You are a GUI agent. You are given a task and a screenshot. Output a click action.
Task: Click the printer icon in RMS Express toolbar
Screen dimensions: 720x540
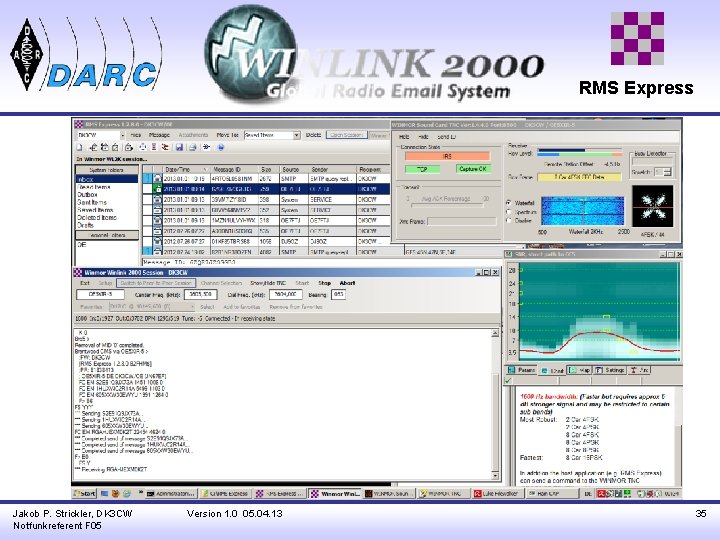(x=193, y=147)
